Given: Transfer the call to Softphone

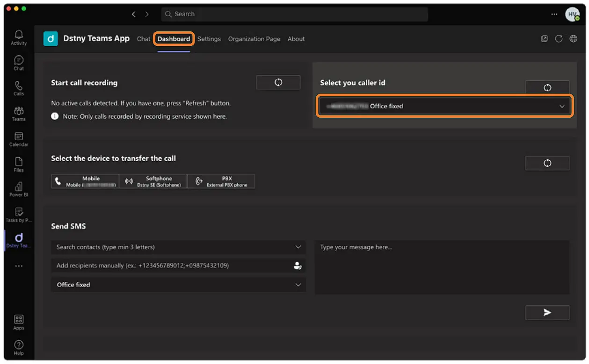Looking at the screenshot, I should [153, 181].
